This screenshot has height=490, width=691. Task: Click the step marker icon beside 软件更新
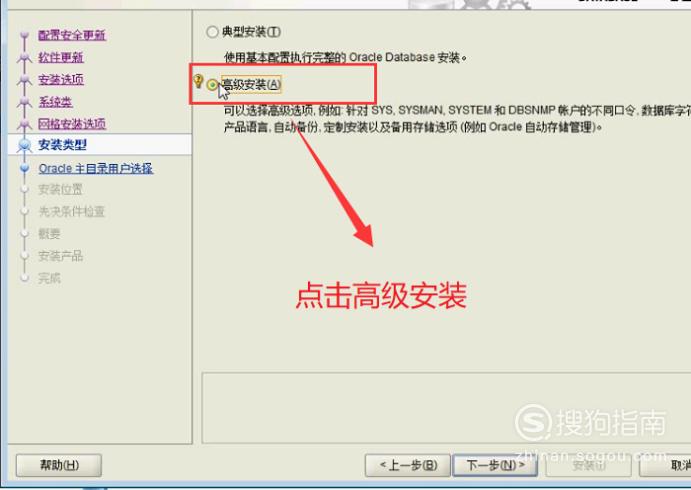(24, 57)
